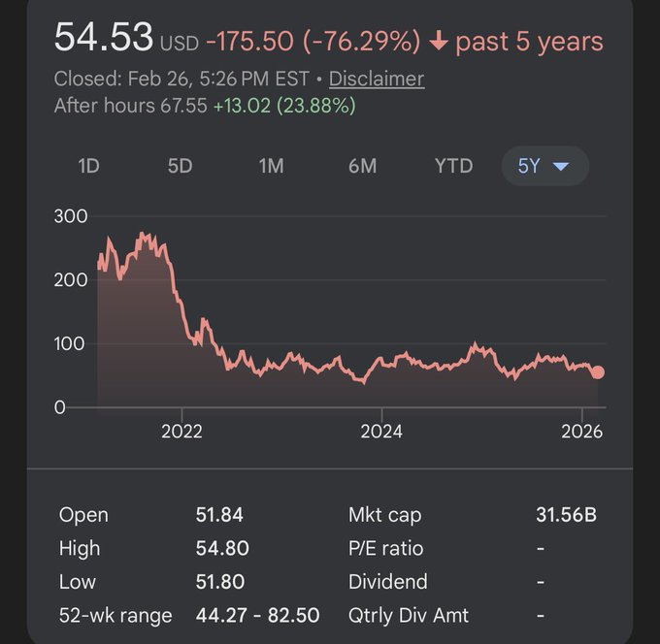Click the 2024 label on chart axis
Screen dimensions: 660x644
(x=382, y=431)
